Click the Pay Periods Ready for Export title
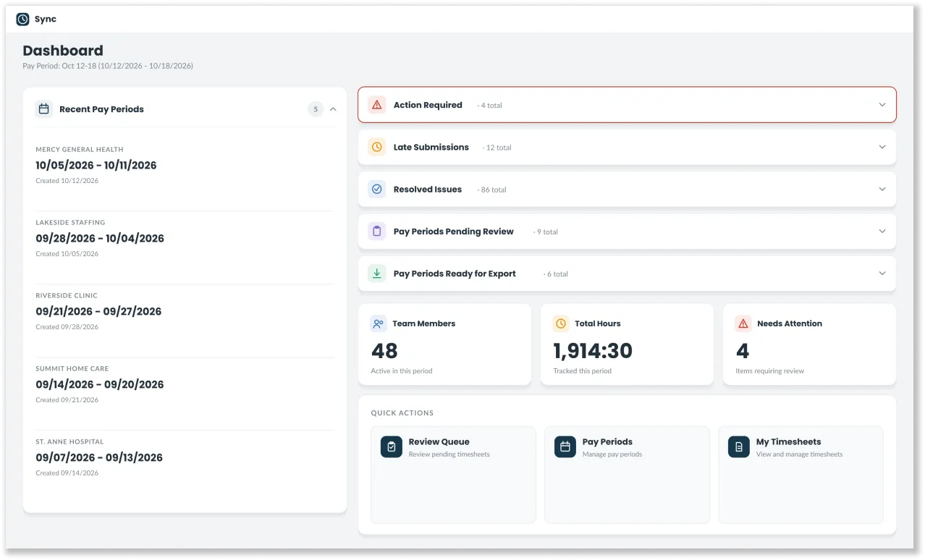Screen dimensions: 925x560 [x=455, y=273]
